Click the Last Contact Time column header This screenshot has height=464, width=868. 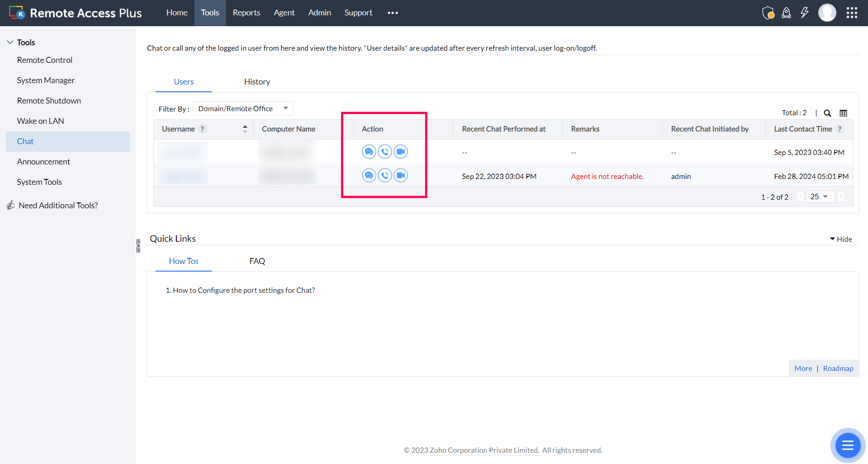tap(803, 129)
